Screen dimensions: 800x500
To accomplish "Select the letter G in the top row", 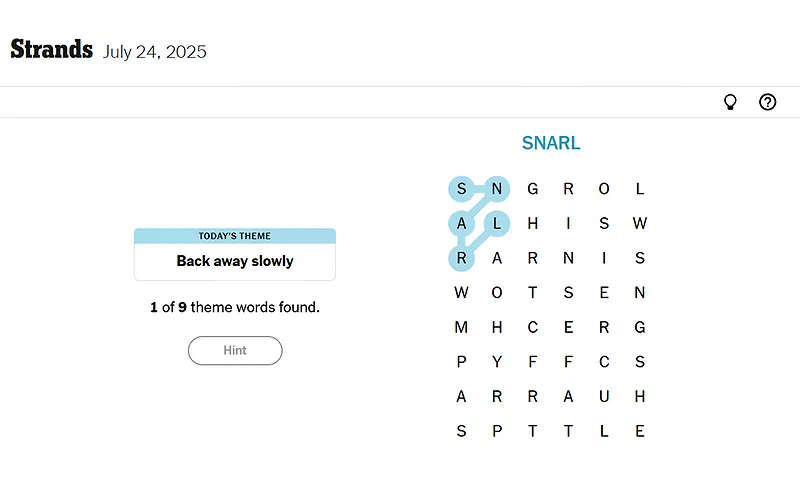I will coord(533,189).
